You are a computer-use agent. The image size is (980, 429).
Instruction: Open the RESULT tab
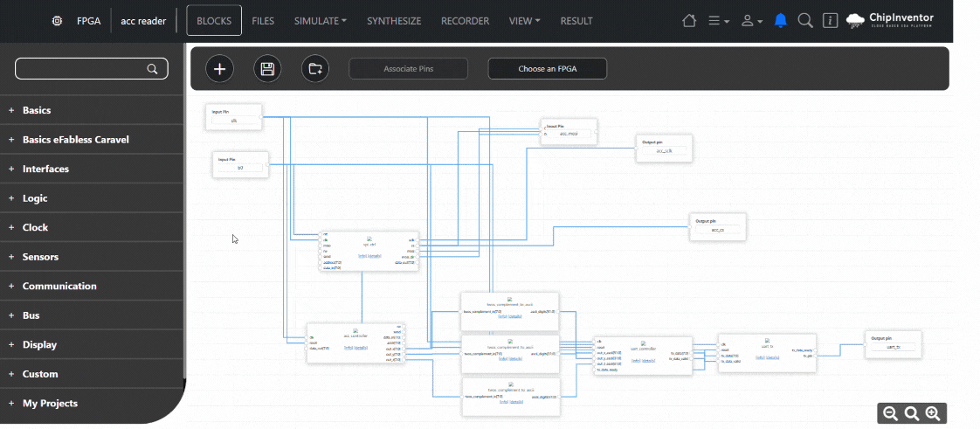point(576,21)
